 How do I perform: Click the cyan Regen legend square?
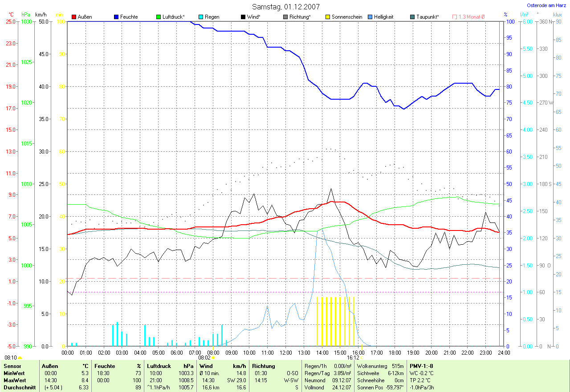point(201,17)
